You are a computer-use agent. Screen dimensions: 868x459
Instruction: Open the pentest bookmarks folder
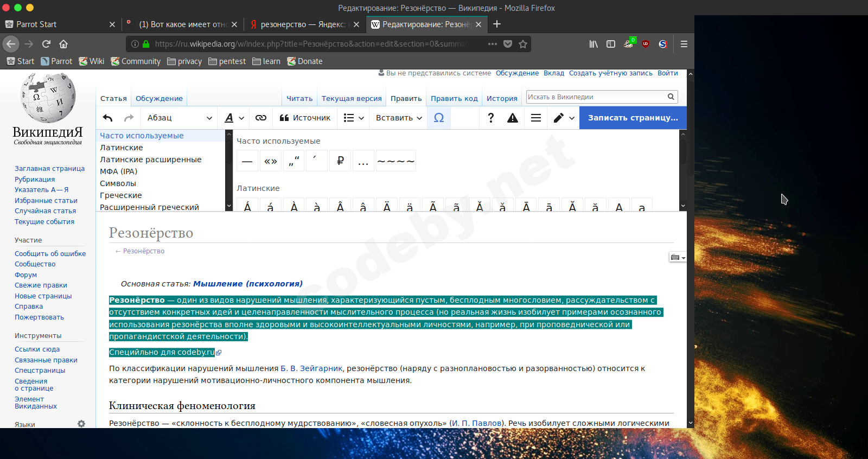[227, 61]
